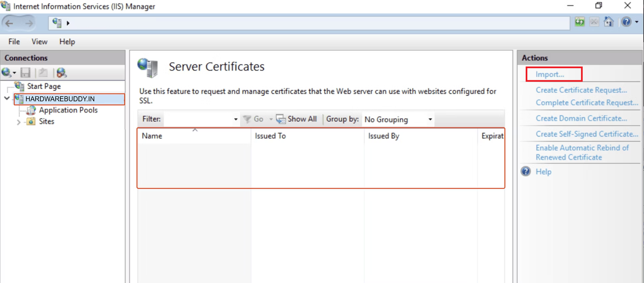Click the Go filter button

[253, 119]
